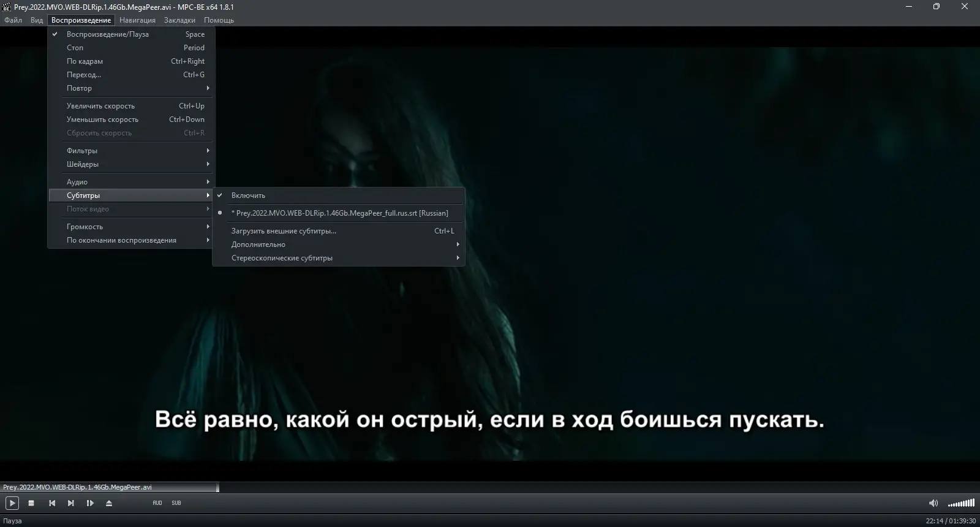Open the AUD audio track selector
This screenshot has width=980, height=527.
click(157, 503)
